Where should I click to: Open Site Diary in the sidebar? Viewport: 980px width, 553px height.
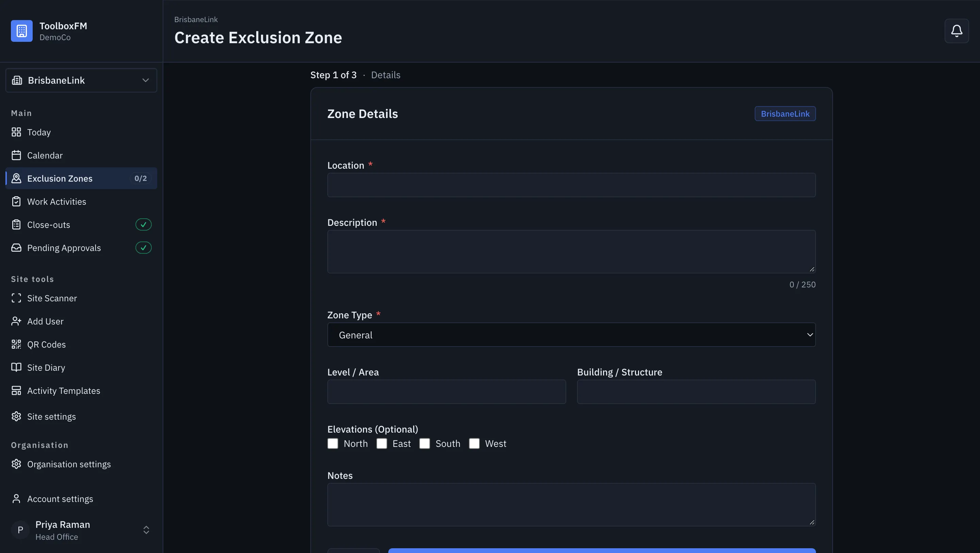tap(81, 367)
